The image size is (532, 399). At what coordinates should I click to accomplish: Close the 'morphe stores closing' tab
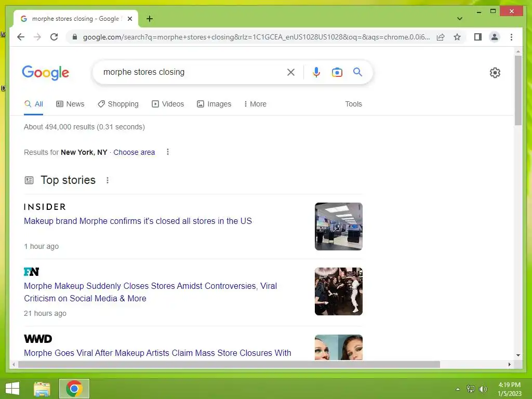[x=129, y=19]
